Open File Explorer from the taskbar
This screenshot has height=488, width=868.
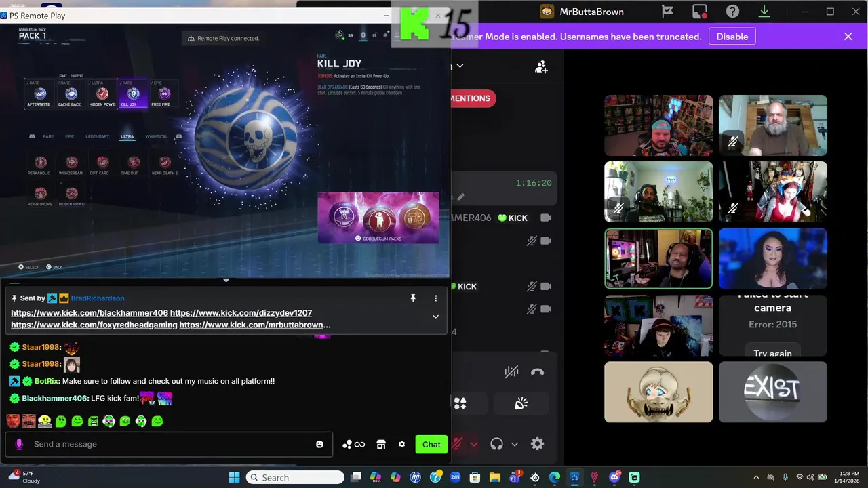(495, 477)
